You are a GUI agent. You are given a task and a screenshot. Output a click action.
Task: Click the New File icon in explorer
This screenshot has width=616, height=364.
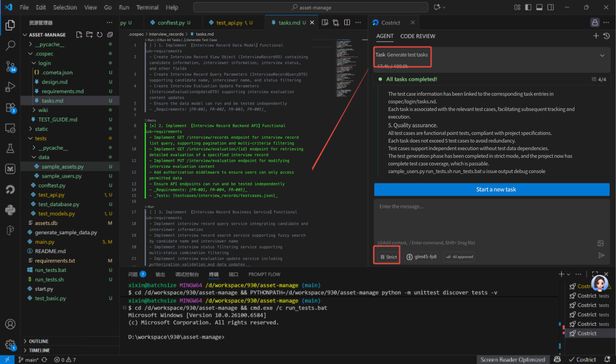[x=79, y=35]
